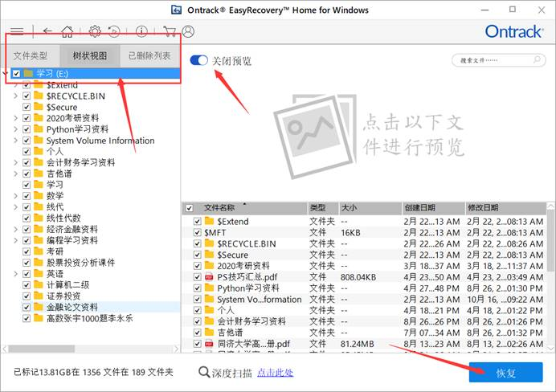The image size is (556, 392).
Task: Click the 点击此处 deep scan link
Action: pos(275,373)
